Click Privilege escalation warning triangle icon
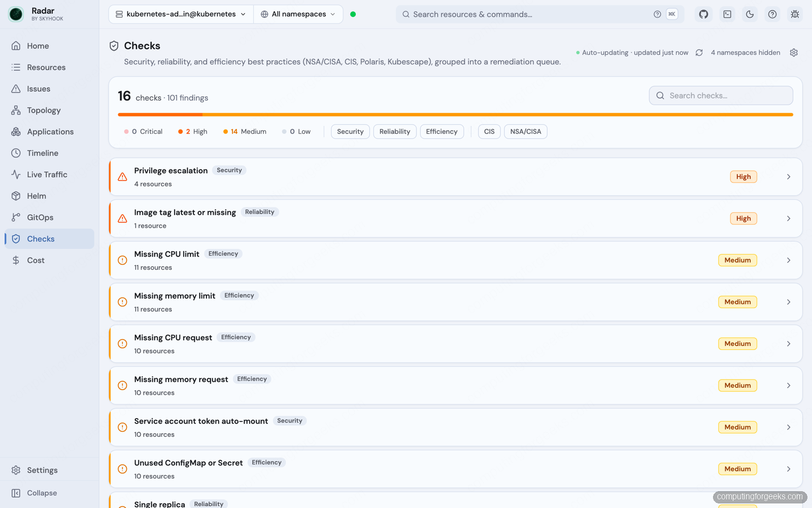Screen dimensions: 812x508 [x=122, y=177]
